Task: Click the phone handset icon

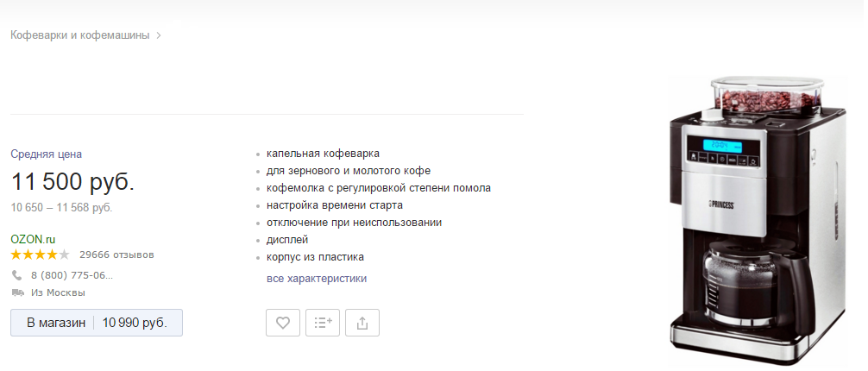Action: coord(17,275)
